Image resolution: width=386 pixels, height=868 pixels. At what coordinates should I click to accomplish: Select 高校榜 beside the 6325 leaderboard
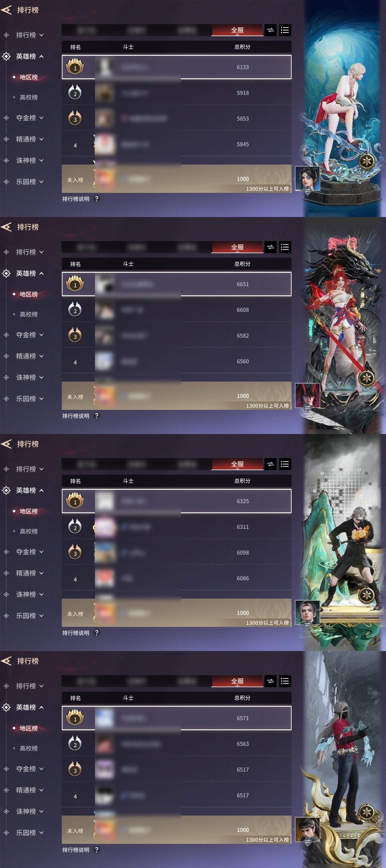coord(29,531)
